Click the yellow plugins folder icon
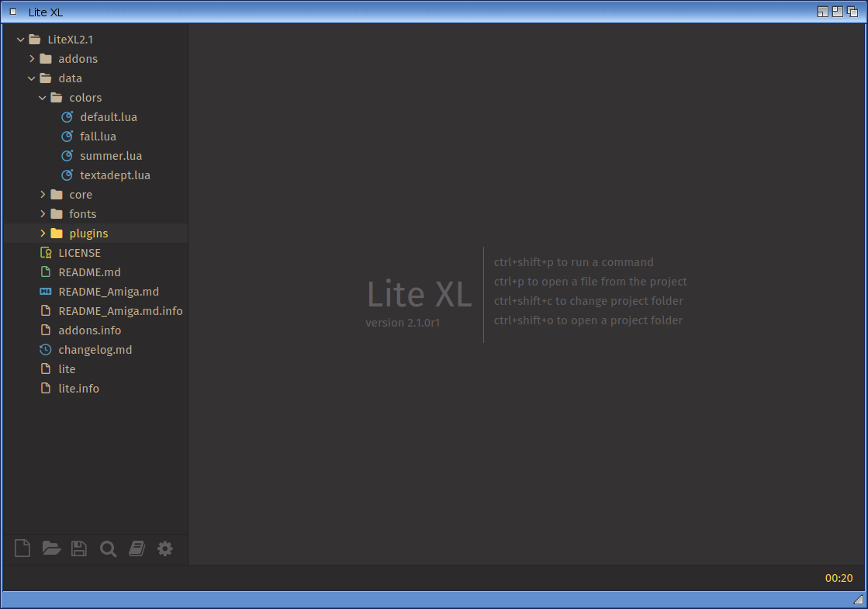Viewport: 868px width, 609px height. [57, 233]
